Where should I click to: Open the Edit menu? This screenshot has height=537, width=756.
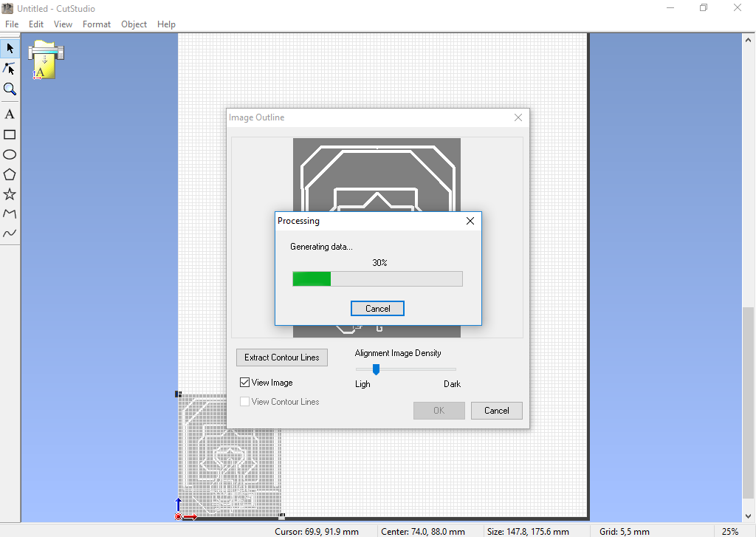(35, 24)
